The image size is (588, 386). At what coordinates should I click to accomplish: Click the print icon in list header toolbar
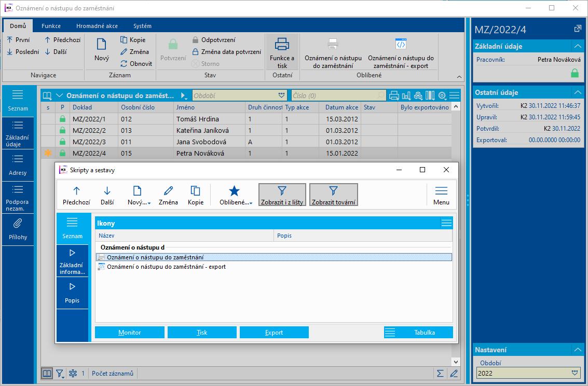click(394, 95)
